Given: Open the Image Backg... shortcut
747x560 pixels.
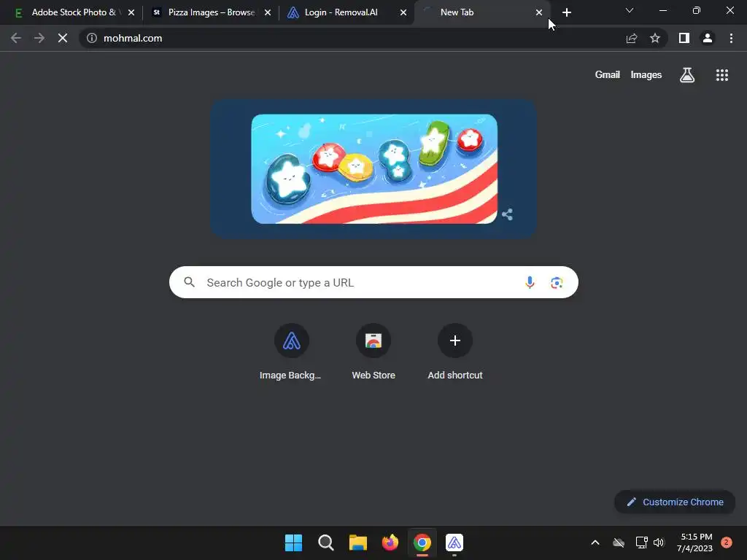Looking at the screenshot, I should [x=291, y=352].
